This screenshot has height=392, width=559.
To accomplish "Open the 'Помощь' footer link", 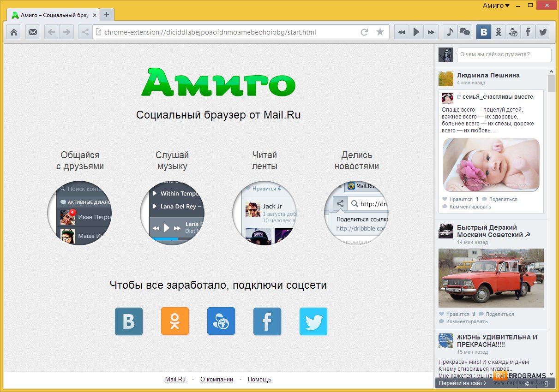I will pos(259,380).
